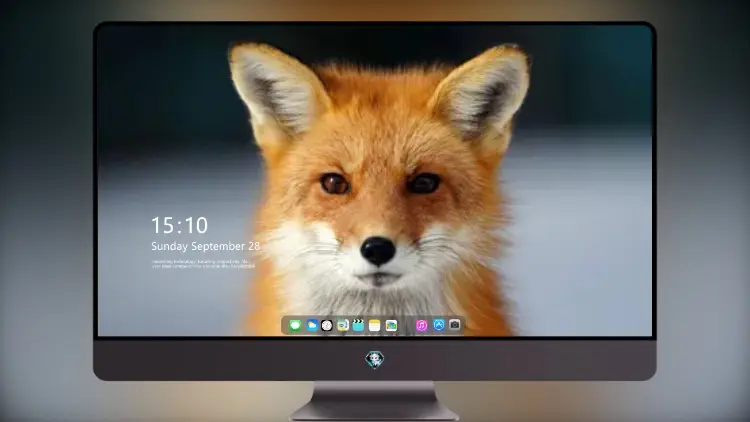Open the teal clapperboard video app icon
Viewport: 750px width, 422px height.
click(x=358, y=325)
